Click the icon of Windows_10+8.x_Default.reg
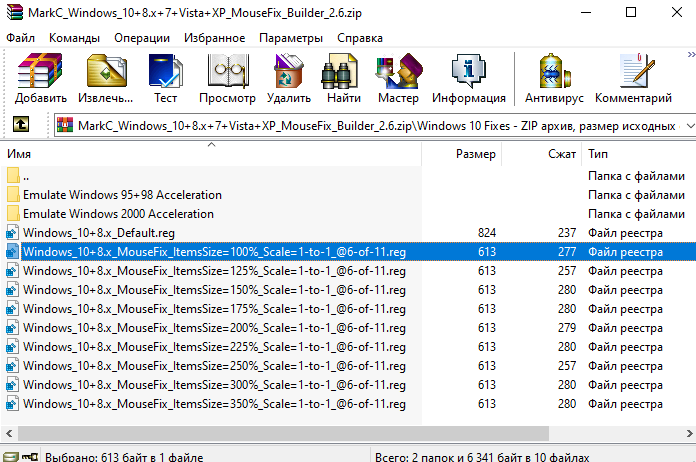The width and height of the screenshot is (696, 462). click(12, 233)
